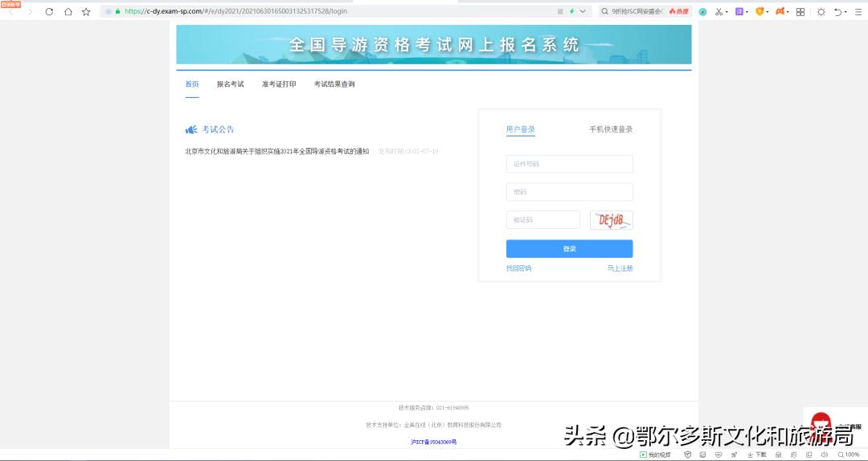
Task: Open the orange shield extension icon
Action: tap(759, 11)
